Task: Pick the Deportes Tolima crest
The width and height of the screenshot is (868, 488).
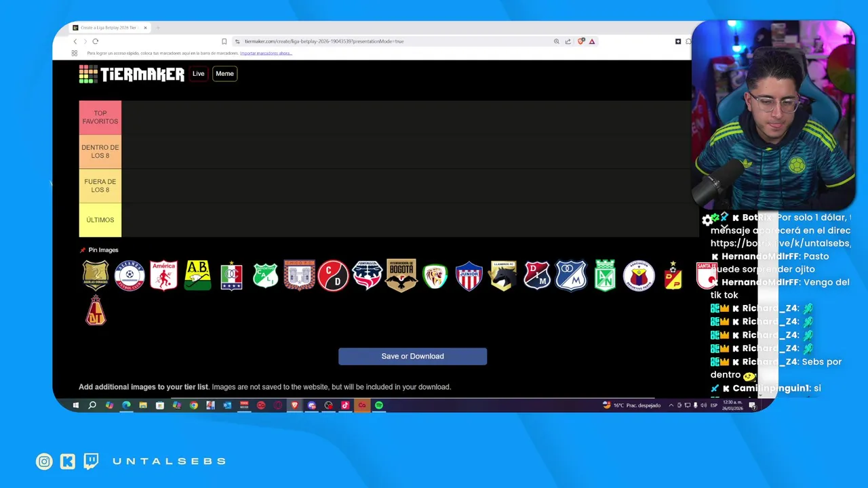Action: tap(96, 310)
